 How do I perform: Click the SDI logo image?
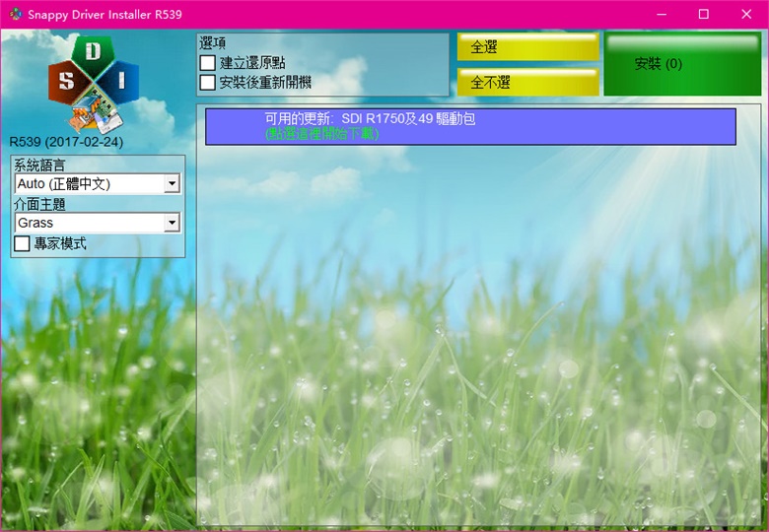(x=94, y=85)
